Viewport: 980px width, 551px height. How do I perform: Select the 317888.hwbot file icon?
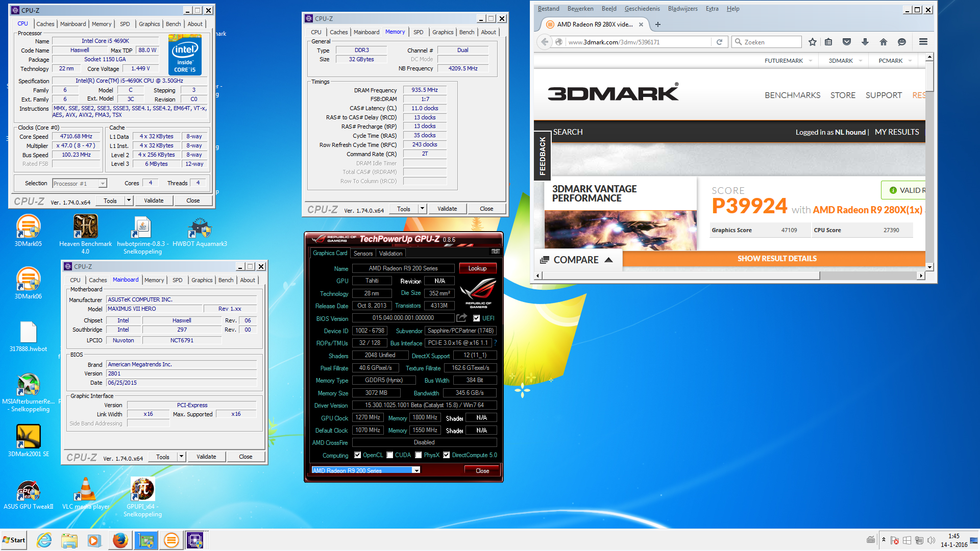(28, 336)
